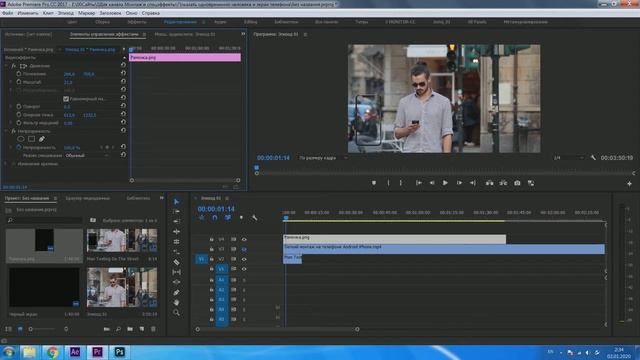Open playback resolution 1/4 dropdown
The width and height of the screenshot is (640, 360).
click(x=568, y=158)
